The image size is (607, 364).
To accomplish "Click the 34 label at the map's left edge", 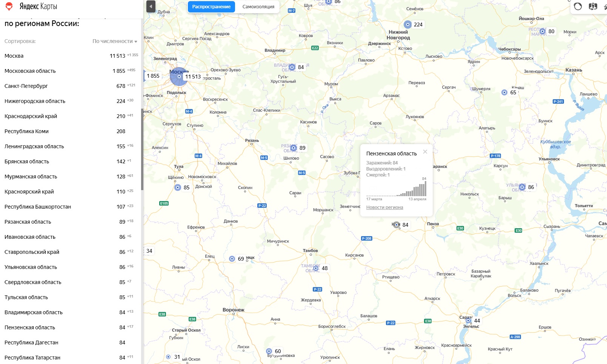I will [x=149, y=251].
